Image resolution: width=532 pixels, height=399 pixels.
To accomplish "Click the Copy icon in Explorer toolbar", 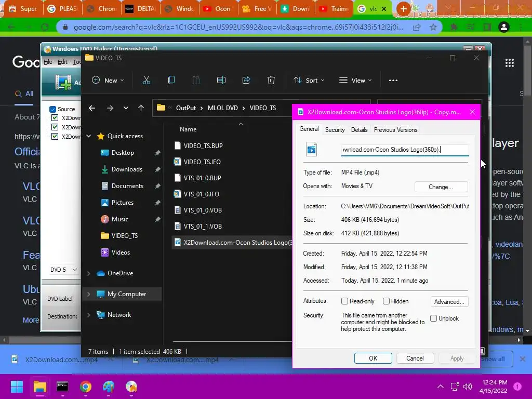I will coord(171,81).
